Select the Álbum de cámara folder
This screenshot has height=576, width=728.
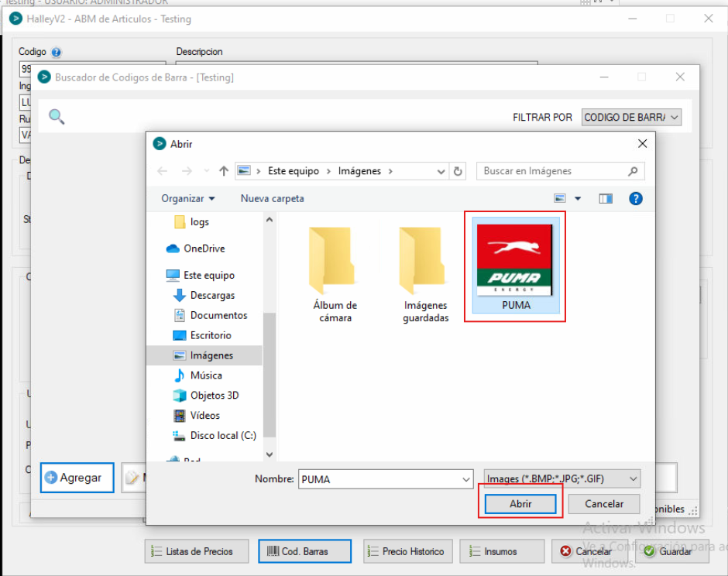pos(335,274)
